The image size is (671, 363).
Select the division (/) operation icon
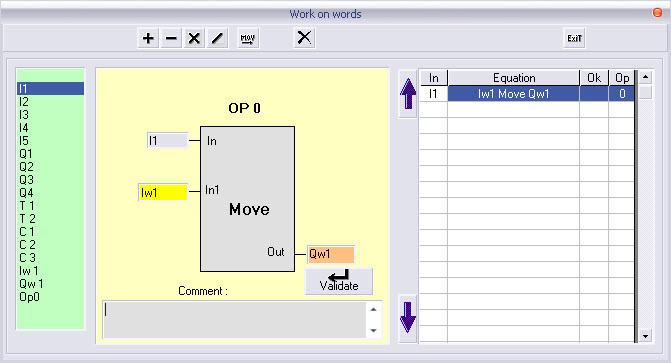pos(217,39)
